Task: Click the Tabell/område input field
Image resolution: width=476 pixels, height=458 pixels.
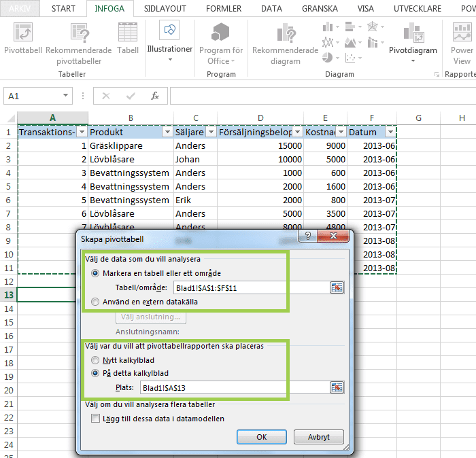Action: point(251,287)
